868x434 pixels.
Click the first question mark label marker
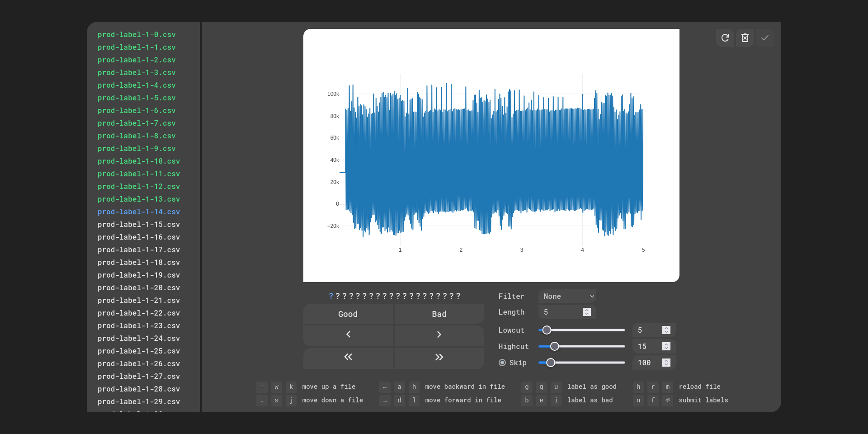[x=331, y=296]
